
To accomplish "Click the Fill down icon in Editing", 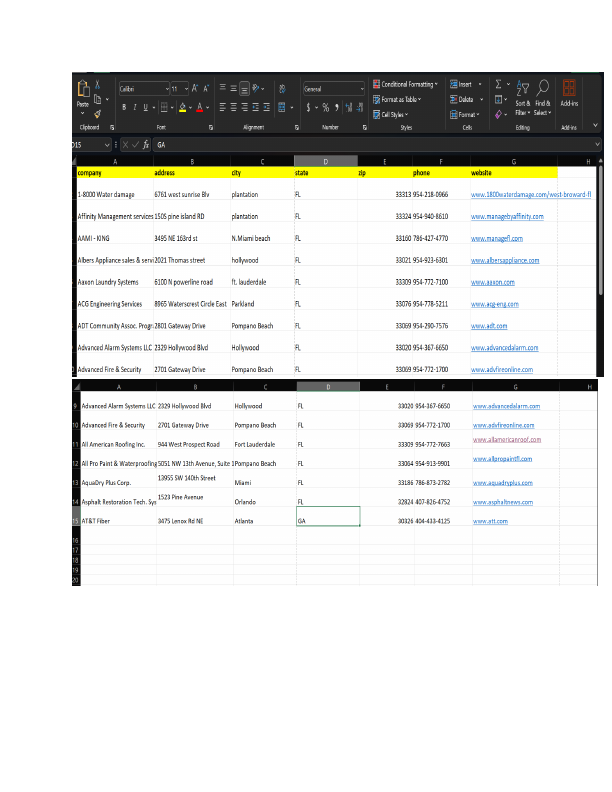I will (x=498, y=99).
